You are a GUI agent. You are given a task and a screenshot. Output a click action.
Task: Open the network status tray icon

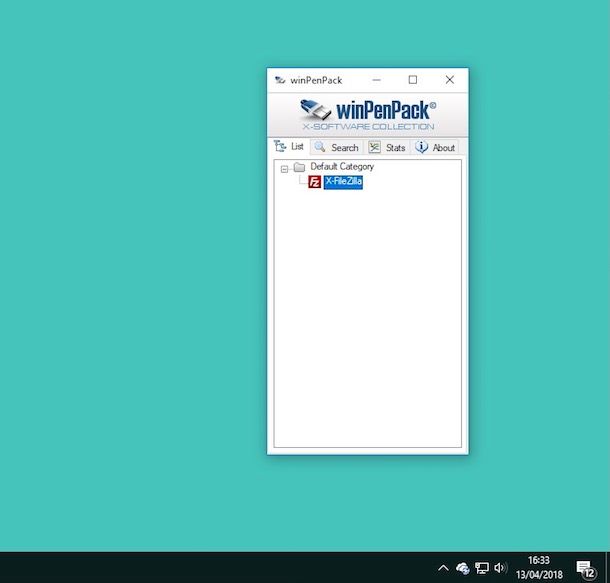[x=482, y=568]
